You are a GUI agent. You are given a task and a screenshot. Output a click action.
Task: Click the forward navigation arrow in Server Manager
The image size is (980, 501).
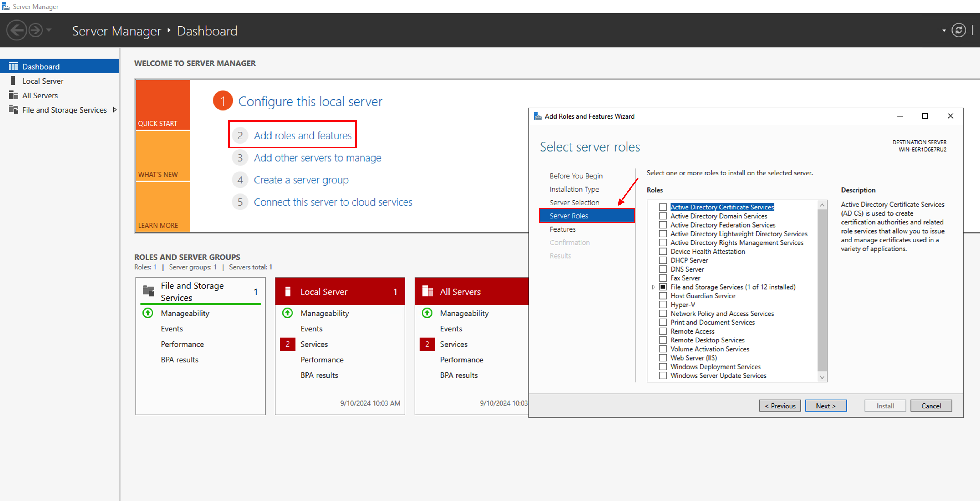coord(36,30)
